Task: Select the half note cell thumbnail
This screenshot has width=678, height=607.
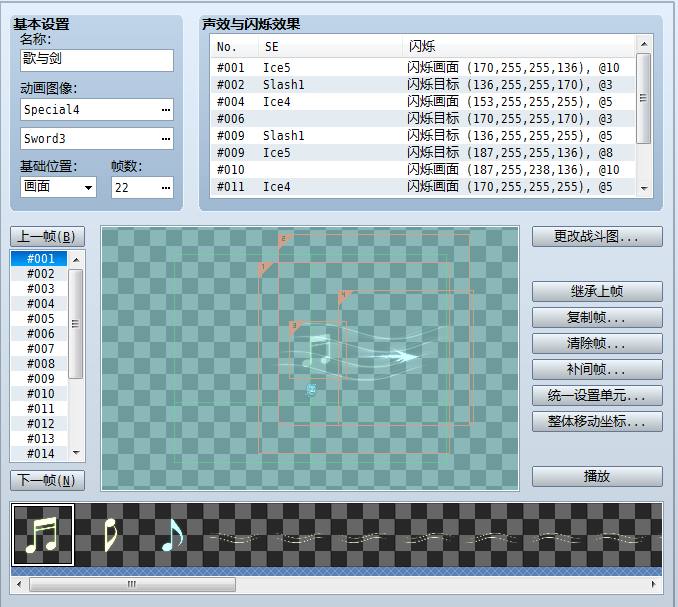Action: [110, 535]
